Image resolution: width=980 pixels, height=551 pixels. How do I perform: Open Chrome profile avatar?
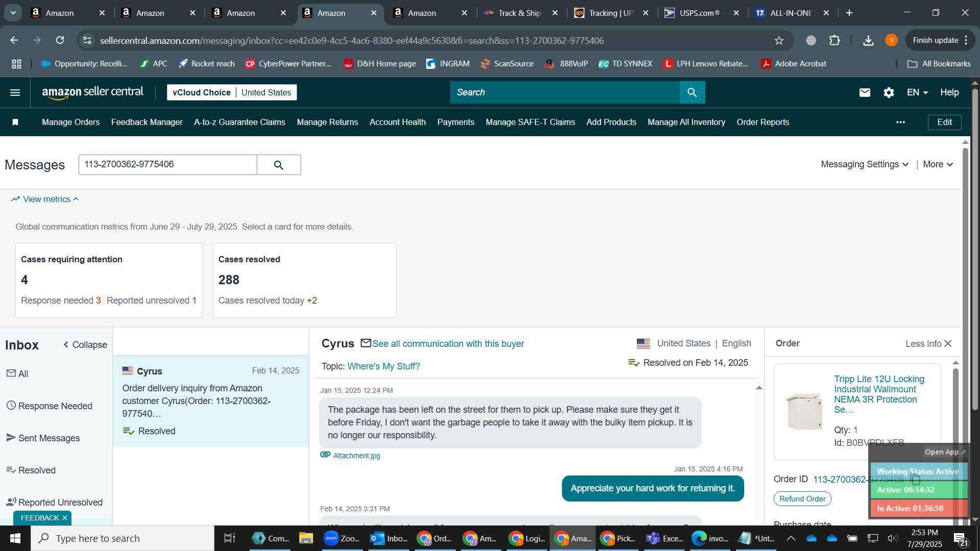pyautogui.click(x=891, y=40)
